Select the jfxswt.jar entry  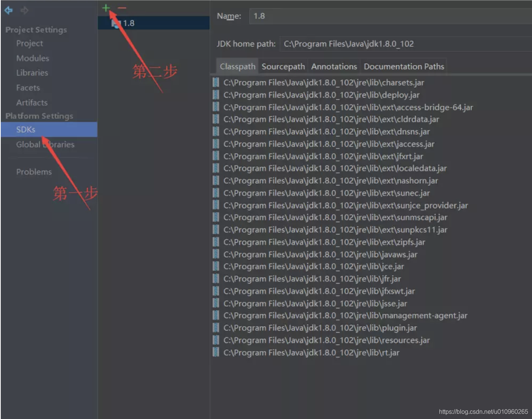coord(319,291)
